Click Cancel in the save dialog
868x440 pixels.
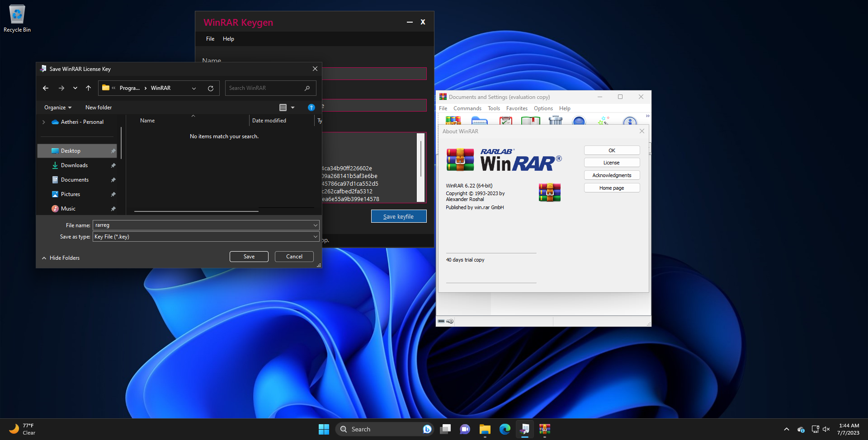point(294,257)
